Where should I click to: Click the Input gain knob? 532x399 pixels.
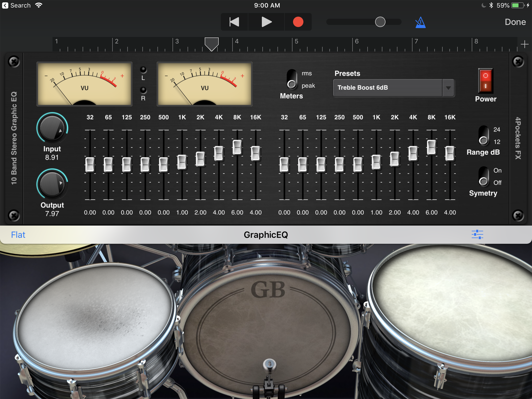tap(52, 128)
